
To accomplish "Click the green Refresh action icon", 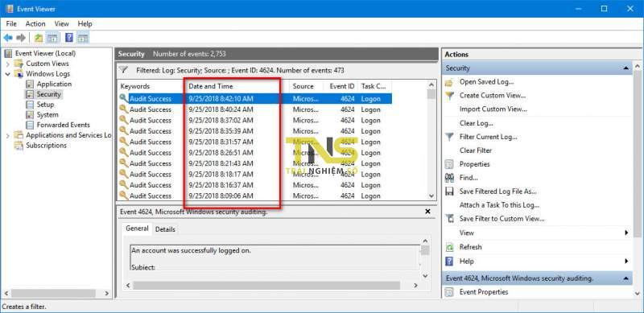I will (x=450, y=247).
